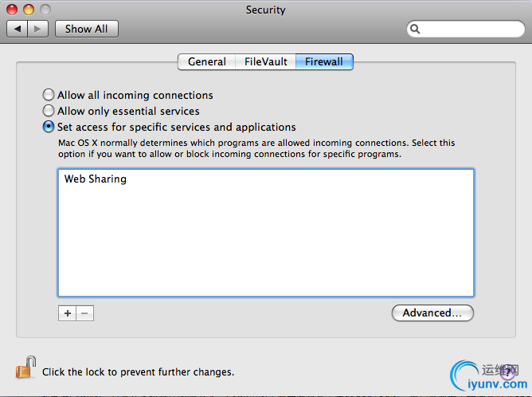Switch to the General tab

206,61
